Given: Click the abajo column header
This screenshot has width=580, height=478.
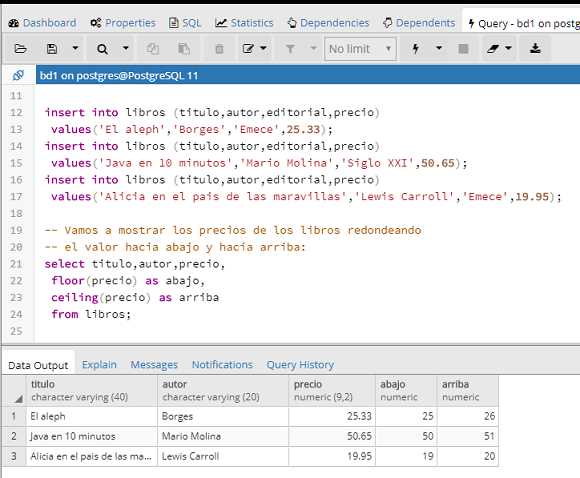Looking at the screenshot, I should point(406,391).
